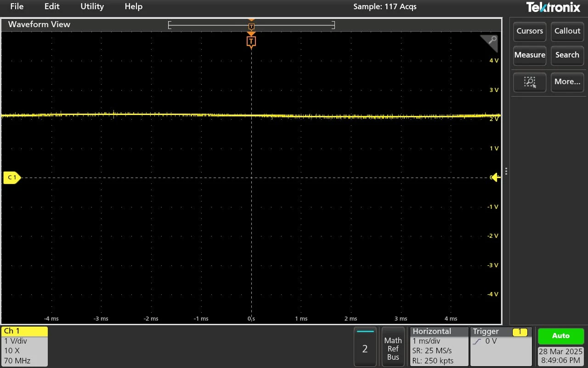Select the C1 channel ground reference handle

click(x=12, y=178)
